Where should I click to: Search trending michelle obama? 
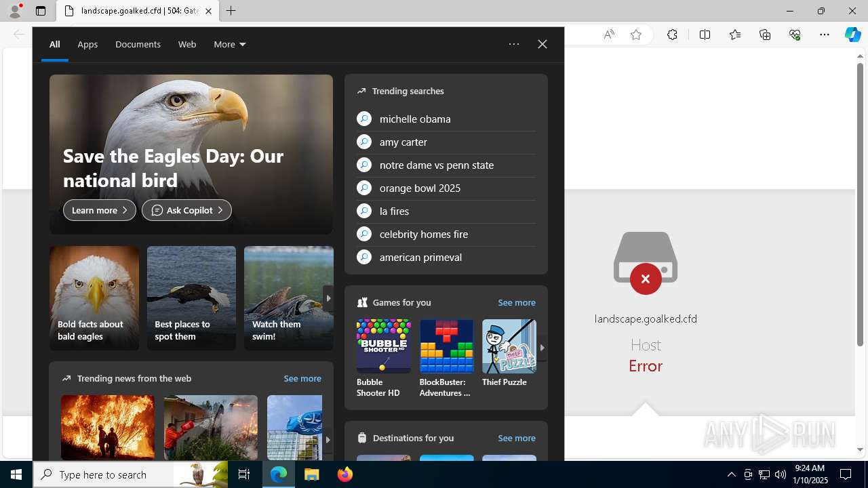(x=446, y=119)
